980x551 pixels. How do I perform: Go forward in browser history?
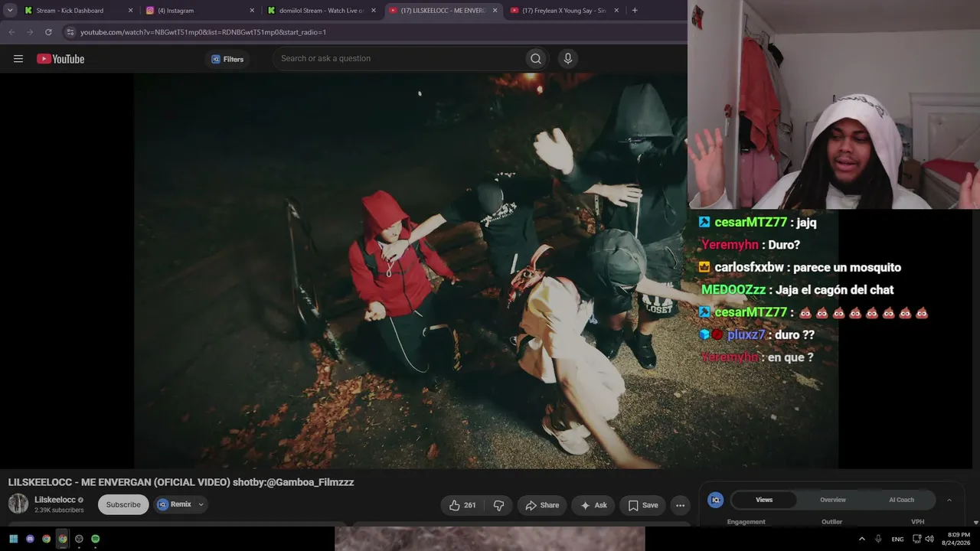[x=30, y=32]
